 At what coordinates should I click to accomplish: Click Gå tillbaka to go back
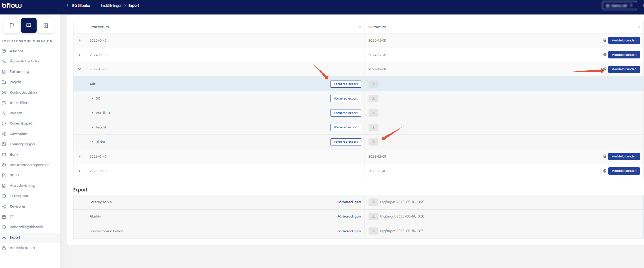point(78,5)
